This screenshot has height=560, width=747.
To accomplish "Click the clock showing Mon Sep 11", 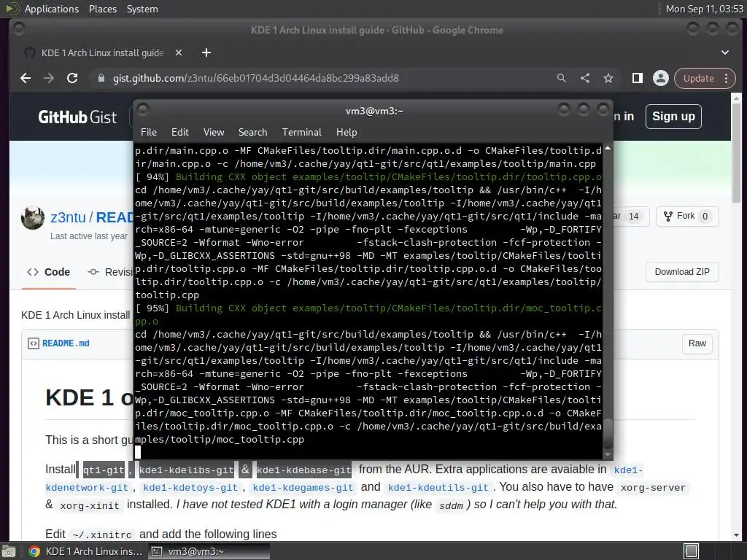I will (x=704, y=9).
